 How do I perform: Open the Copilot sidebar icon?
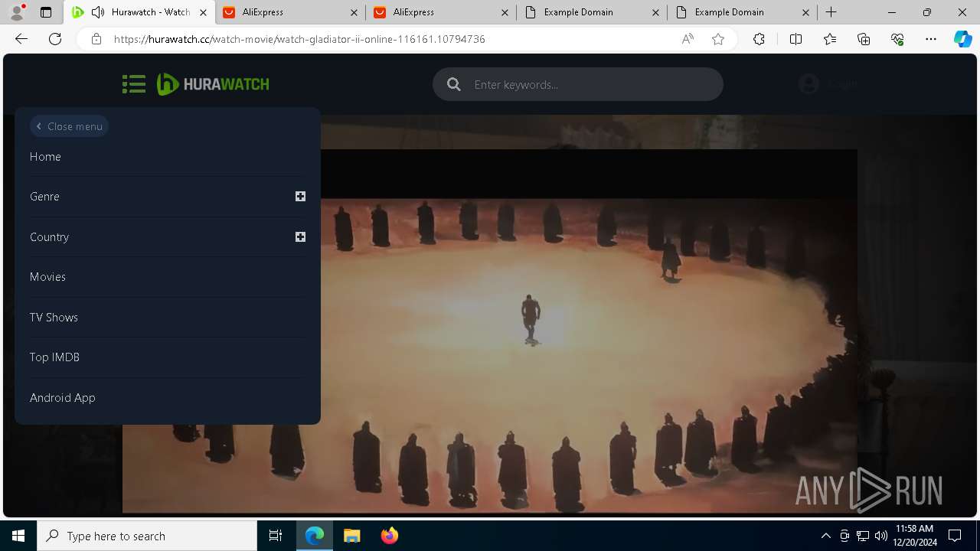pyautogui.click(x=963, y=39)
